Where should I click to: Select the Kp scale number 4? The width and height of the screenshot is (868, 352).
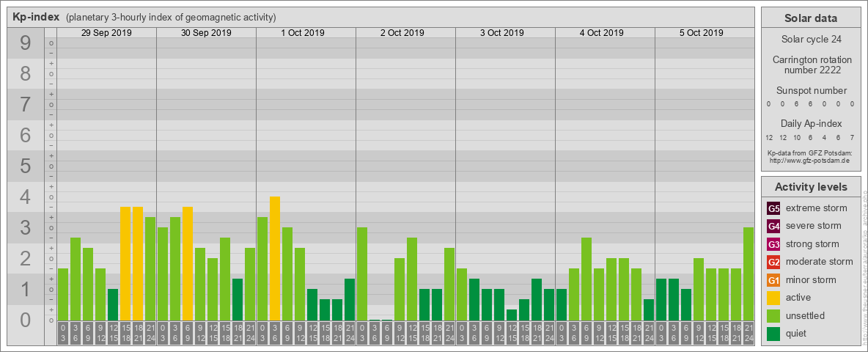tap(25, 197)
